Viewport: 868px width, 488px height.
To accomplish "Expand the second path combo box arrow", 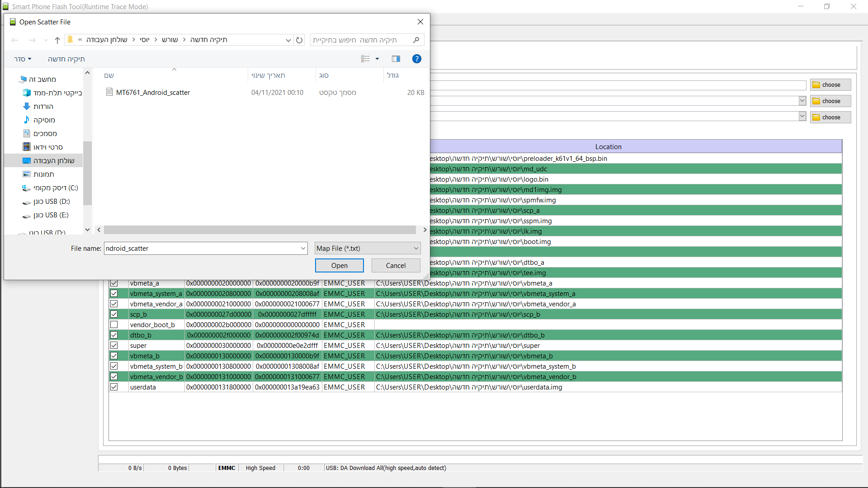I will click(802, 101).
